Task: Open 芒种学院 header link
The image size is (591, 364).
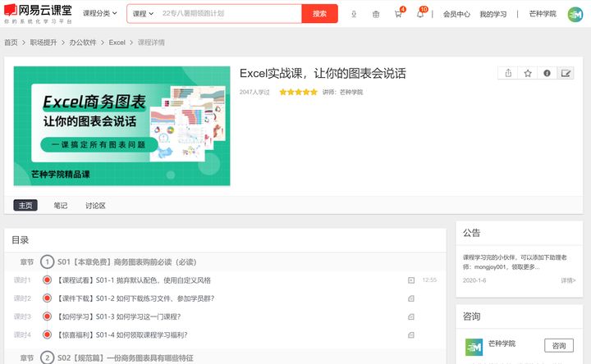Action: coord(543,14)
